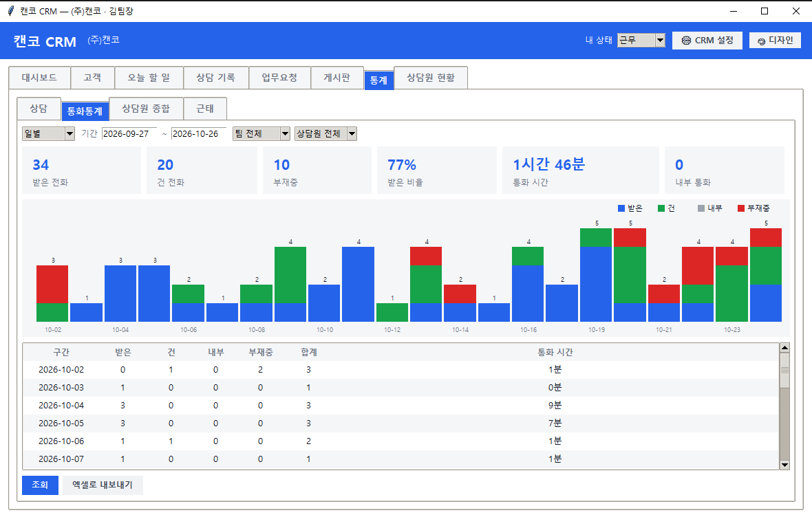Open the 내 상태 근무 dropdown
This screenshot has width=812, height=517.
tap(641, 41)
